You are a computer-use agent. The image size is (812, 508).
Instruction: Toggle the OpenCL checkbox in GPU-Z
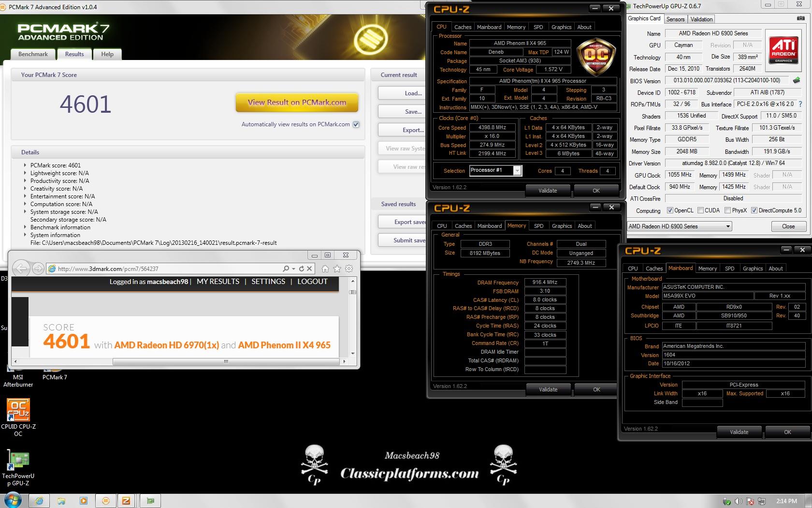[x=670, y=210]
